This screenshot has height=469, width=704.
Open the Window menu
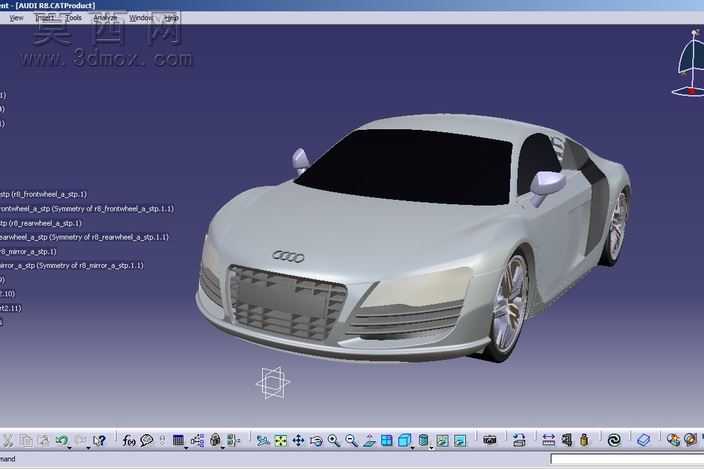pos(141,18)
